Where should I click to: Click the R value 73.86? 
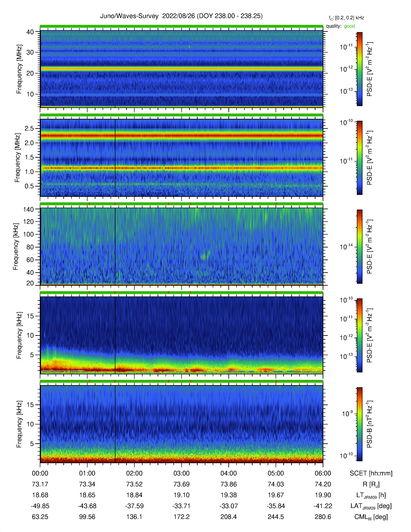pyautogui.click(x=229, y=484)
